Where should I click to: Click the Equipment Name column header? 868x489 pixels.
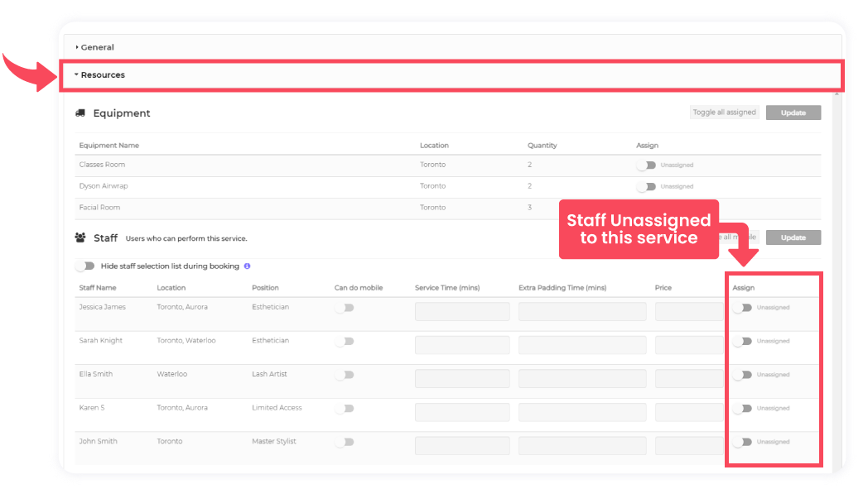(x=109, y=146)
